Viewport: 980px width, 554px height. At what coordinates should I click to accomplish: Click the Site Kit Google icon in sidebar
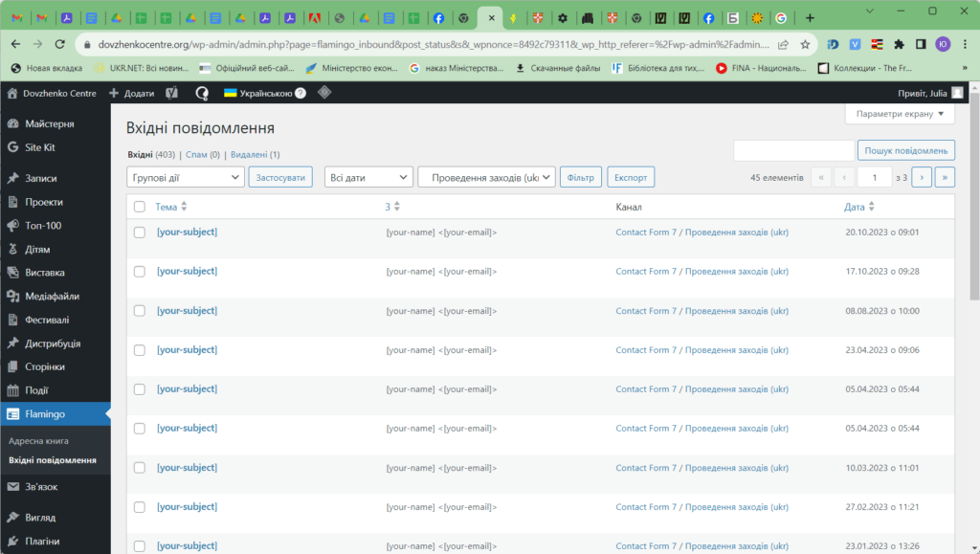(13, 147)
